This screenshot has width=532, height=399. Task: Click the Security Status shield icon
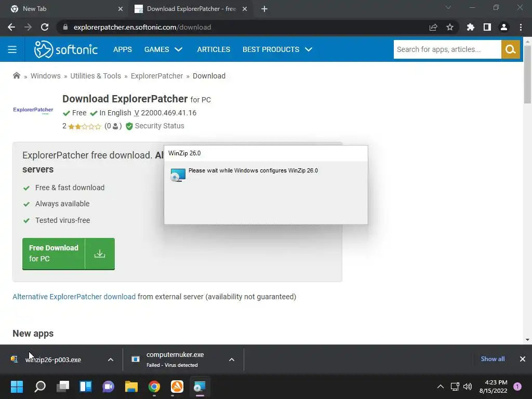[x=129, y=126]
